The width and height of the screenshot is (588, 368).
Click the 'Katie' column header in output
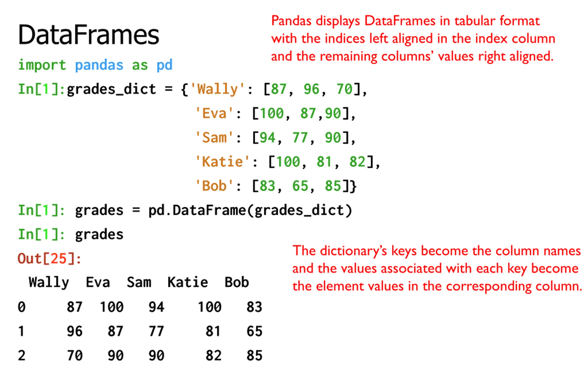click(x=188, y=283)
